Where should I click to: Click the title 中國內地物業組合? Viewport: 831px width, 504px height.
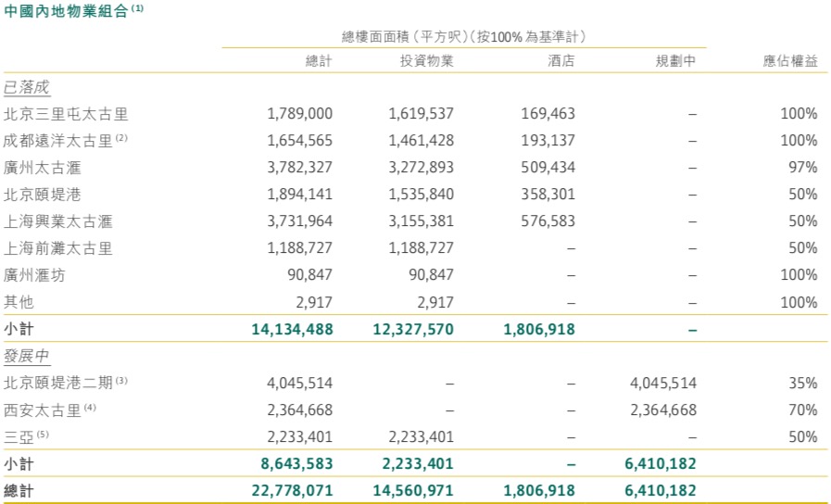tap(65, 9)
